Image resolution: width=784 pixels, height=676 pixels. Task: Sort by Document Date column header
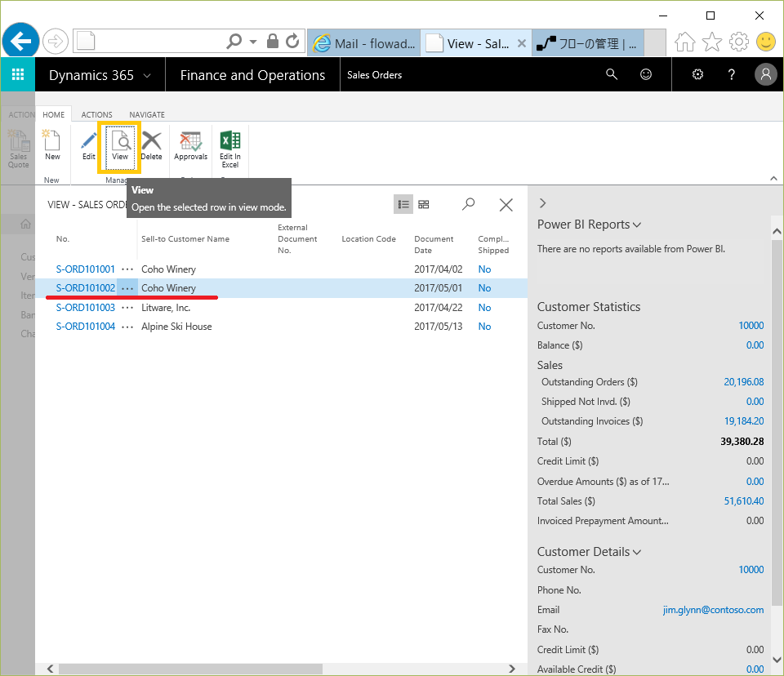tap(434, 244)
